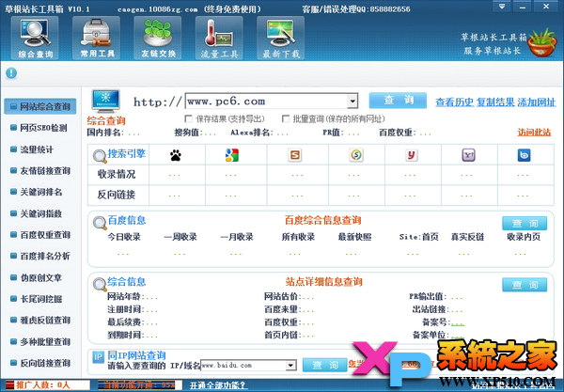Click the potted grass logo icon

pyautogui.click(x=542, y=43)
